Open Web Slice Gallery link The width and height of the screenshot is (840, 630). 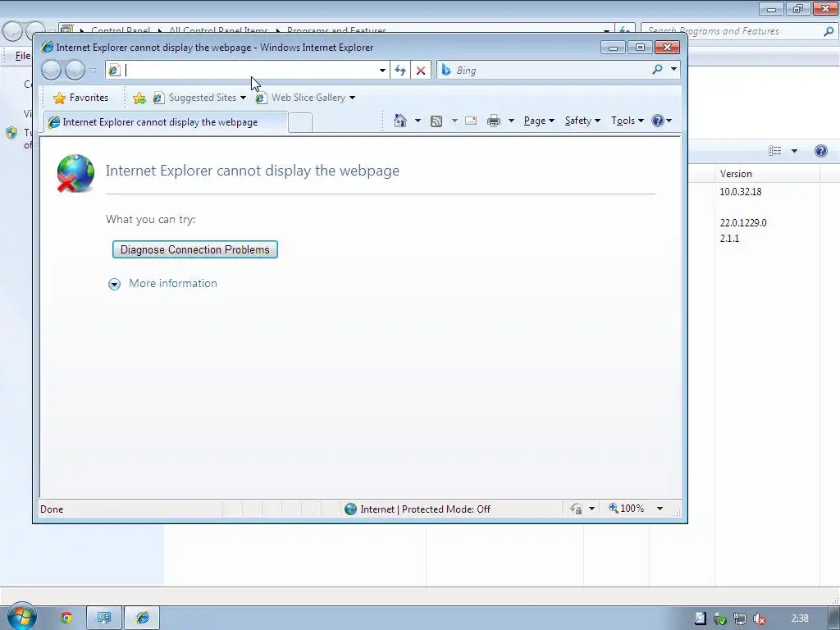tap(305, 98)
